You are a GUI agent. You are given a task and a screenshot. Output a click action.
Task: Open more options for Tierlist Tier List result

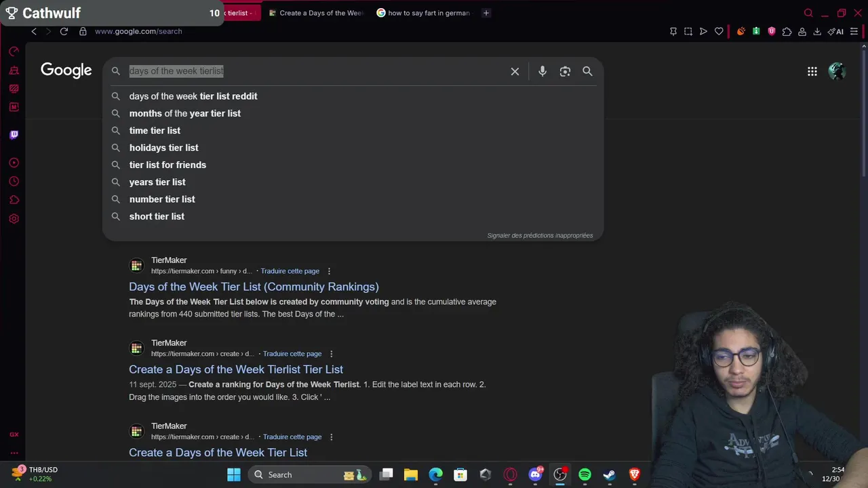point(331,354)
